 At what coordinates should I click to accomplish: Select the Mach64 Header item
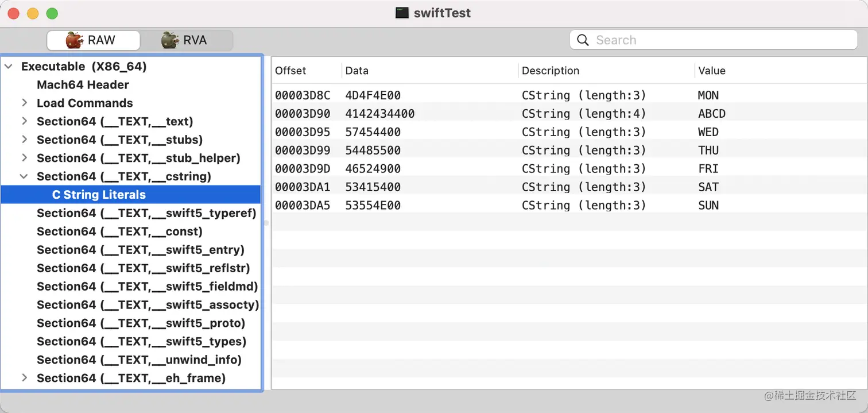coord(83,85)
